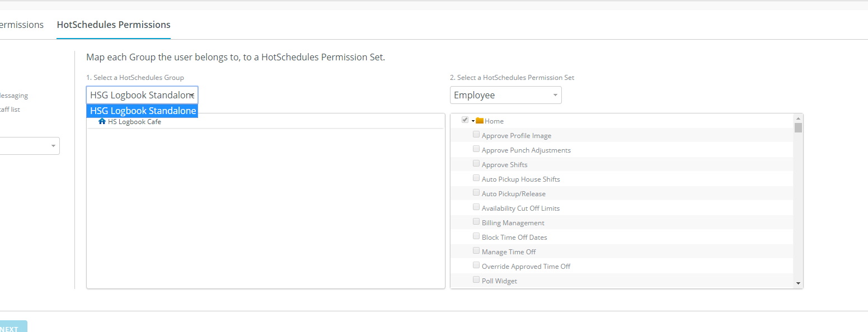
Task: Enable Approve Profile Image checkbox
Action: coord(476,135)
